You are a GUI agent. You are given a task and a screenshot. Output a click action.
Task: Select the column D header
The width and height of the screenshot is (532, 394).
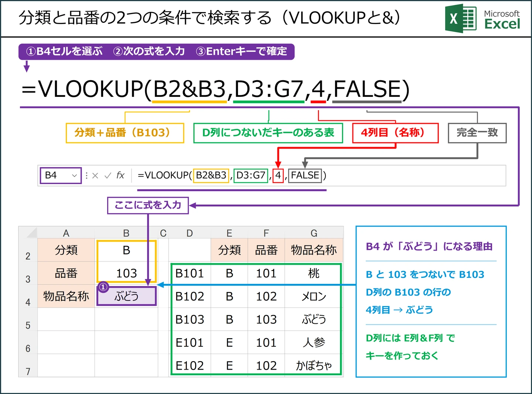click(190, 233)
